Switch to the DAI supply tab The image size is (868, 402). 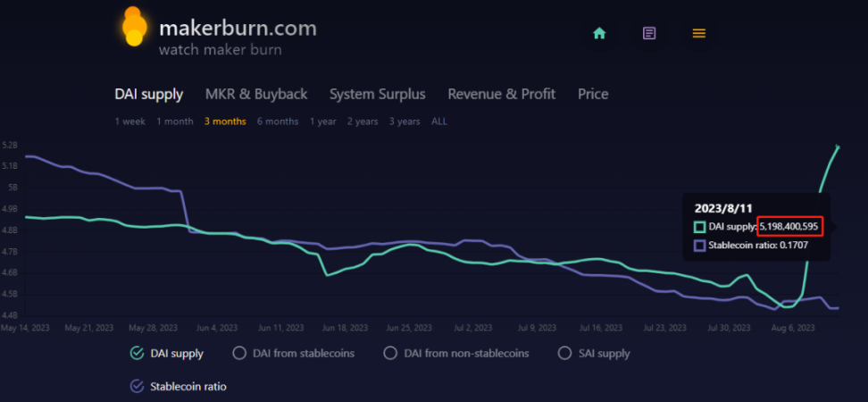149,94
